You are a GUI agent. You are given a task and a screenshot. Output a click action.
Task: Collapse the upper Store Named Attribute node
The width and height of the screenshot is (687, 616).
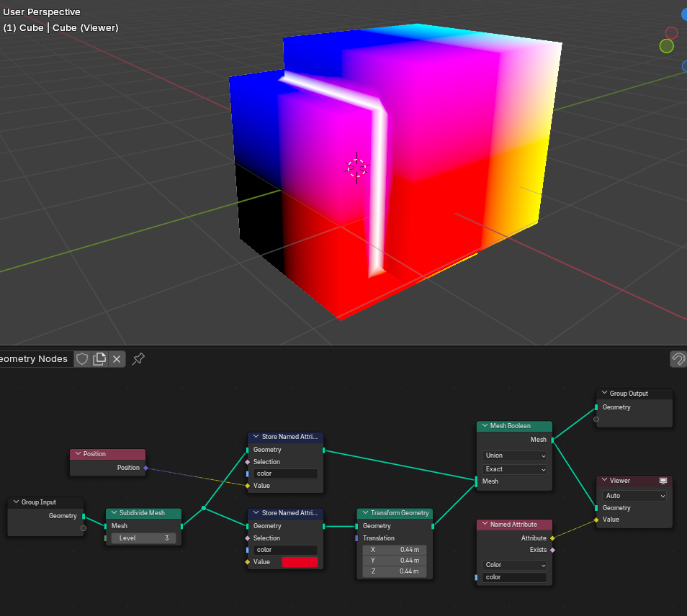tap(256, 437)
